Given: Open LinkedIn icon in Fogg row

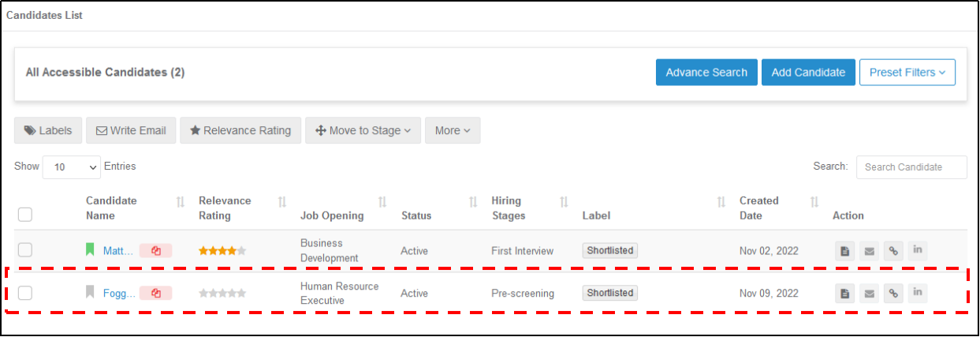Looking at the screenshot, I should (918, 293).
